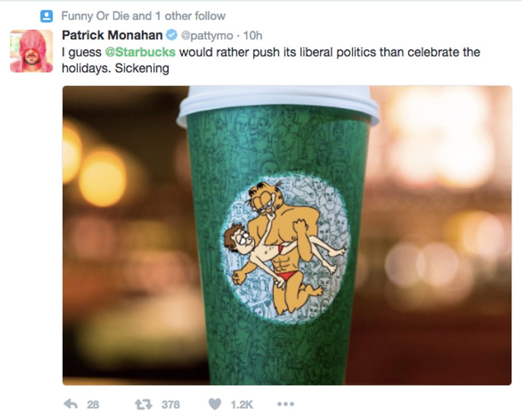522x420 pixels.
Task: Open the more options ellipsis menu
Action: click(286, 405)
